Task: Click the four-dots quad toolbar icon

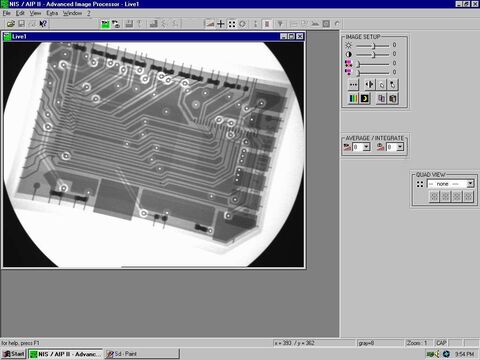Action: (x=232, y=24)
